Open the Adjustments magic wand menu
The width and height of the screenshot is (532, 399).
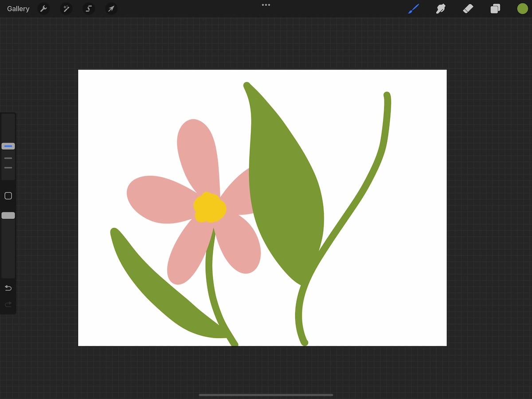point(66,8)
